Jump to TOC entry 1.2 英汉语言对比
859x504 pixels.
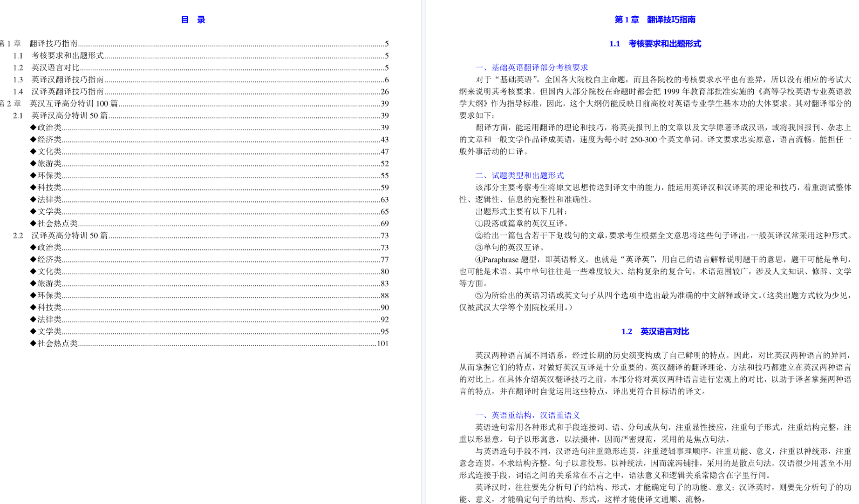(x=55, y=68)
